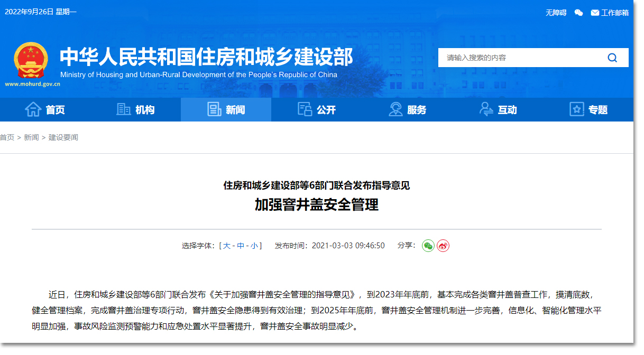Image resolution: width=644 pixels, height=355 pixels.
Task: Share article via red Weibo icon
Action: [443, 246]
